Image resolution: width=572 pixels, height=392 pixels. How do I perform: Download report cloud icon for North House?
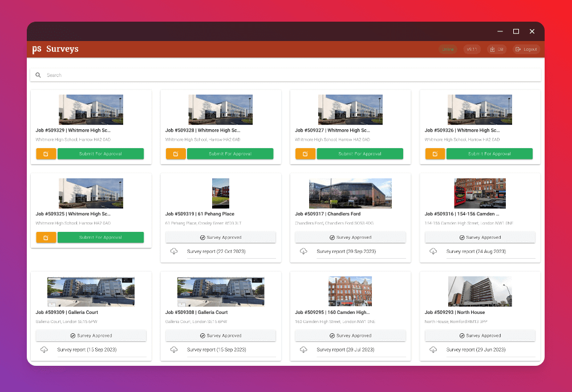pos(433,350)
